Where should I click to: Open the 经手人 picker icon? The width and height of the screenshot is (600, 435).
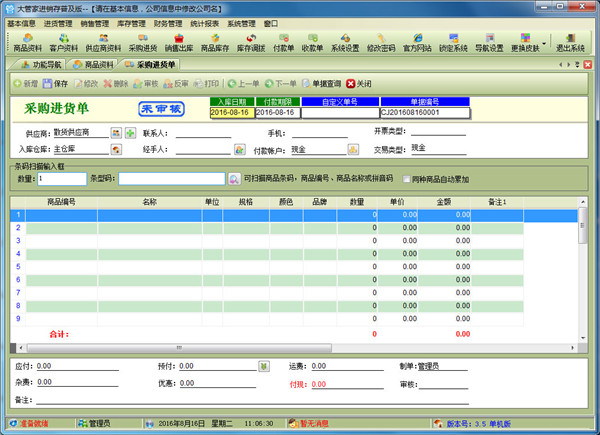click(x=239, y=150)
